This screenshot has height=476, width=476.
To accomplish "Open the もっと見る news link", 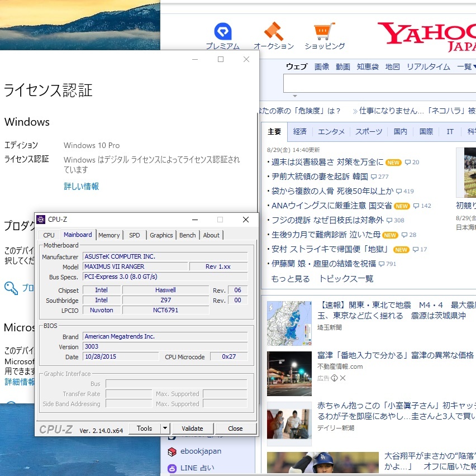I will (x=290, y=278).
